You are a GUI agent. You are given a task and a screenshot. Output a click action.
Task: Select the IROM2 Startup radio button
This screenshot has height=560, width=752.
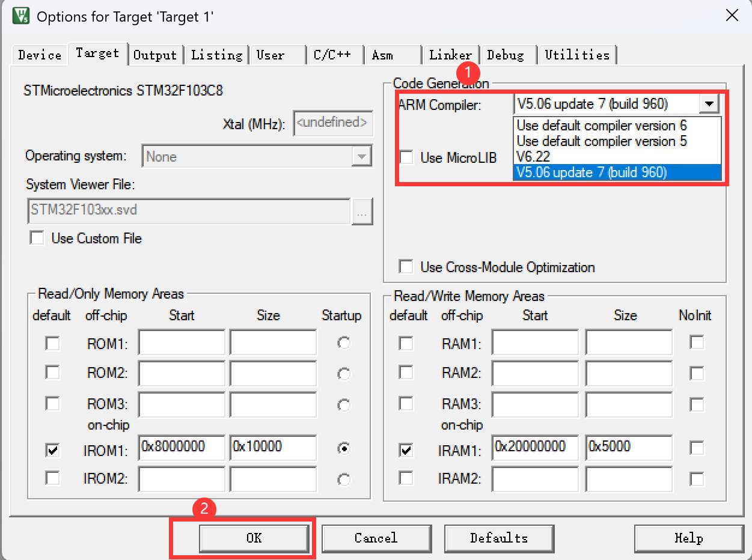(343, 478)
